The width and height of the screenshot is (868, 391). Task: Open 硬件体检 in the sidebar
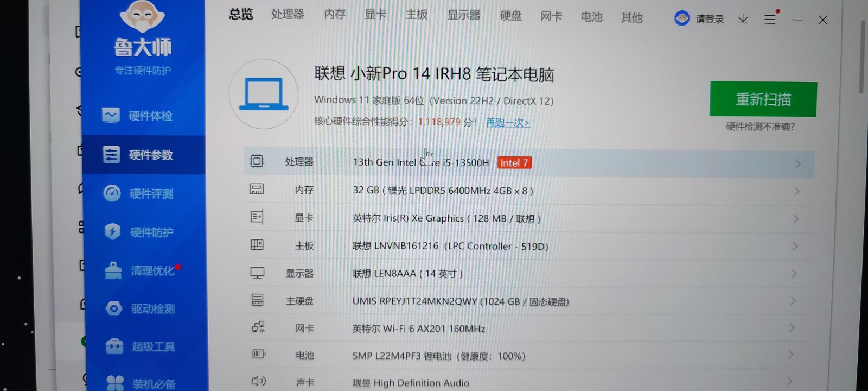[137, 116]
